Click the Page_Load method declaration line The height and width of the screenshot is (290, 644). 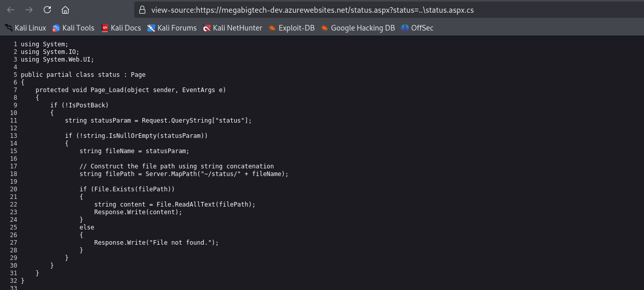click(131, 90)
